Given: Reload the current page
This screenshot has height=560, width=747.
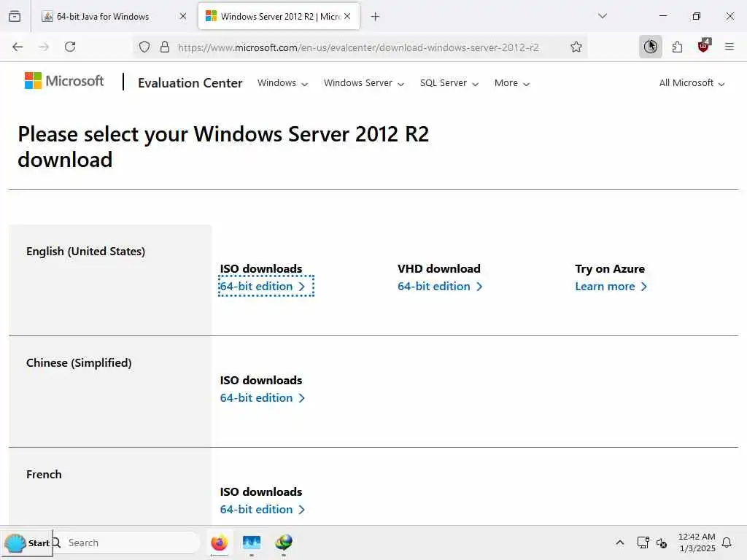Looking at the screenshot, I should [70, 47].
